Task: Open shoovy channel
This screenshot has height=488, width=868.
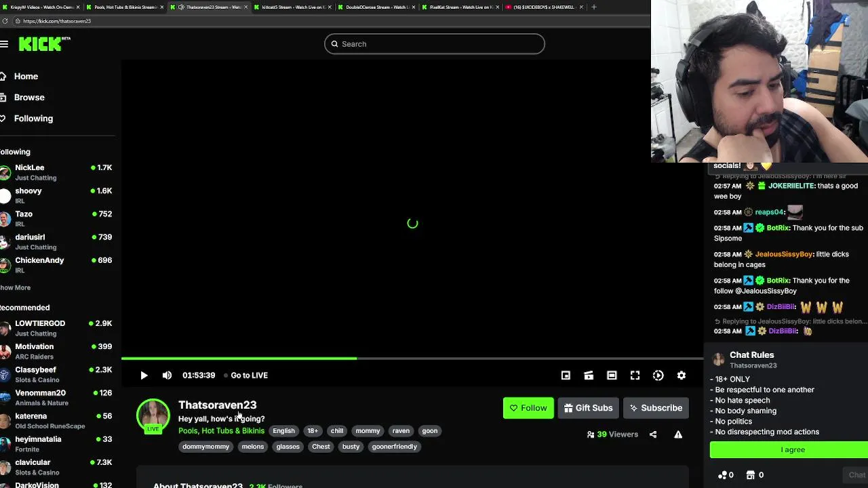Action: 58,195
